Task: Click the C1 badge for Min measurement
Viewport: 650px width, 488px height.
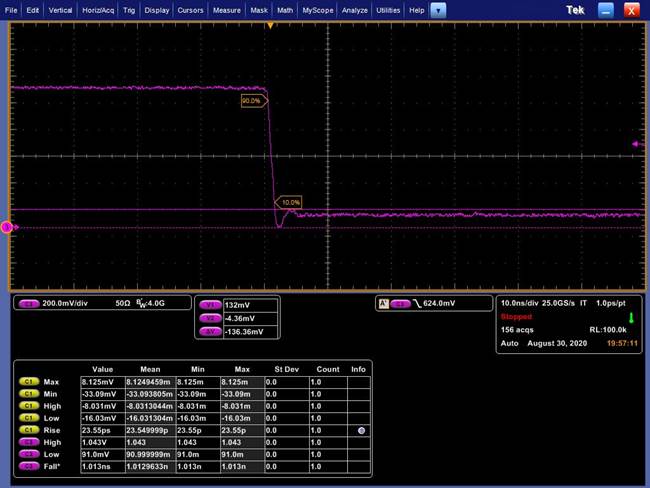Action: click(29, 394)
